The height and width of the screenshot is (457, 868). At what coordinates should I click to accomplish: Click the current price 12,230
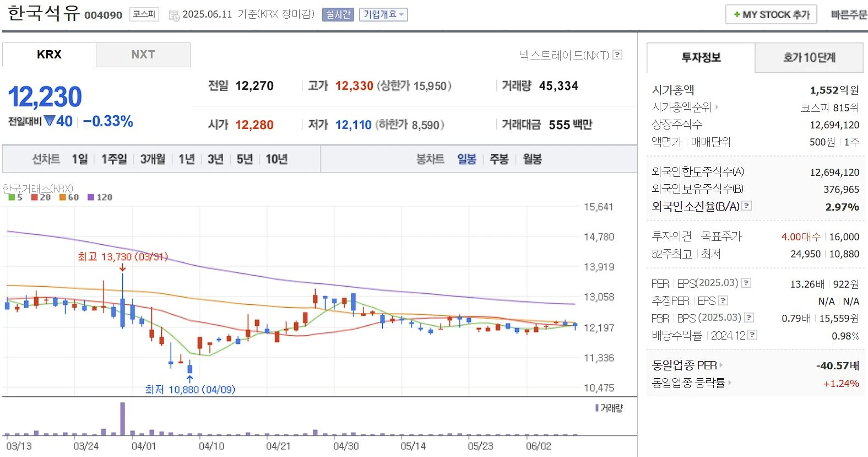pyautogui.click(x=45, y=97)
